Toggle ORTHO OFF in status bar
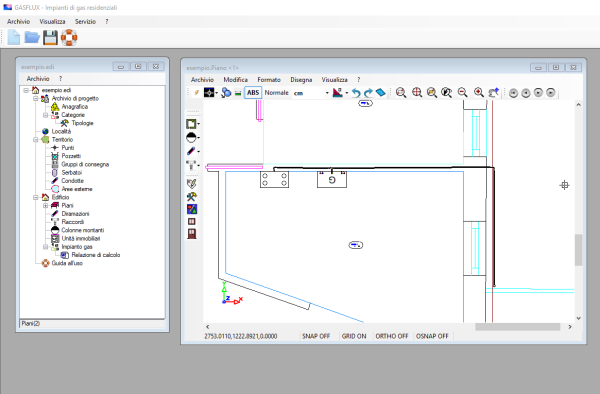600x394 pixels. point(391,336)
